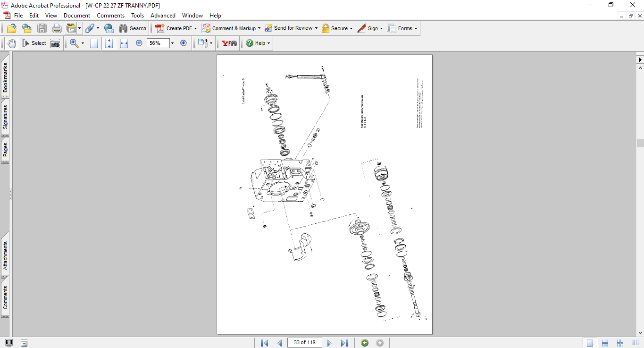Screen dimensions: 644x348
Task: Click the Fit Width icon
Action: [124, 43]
